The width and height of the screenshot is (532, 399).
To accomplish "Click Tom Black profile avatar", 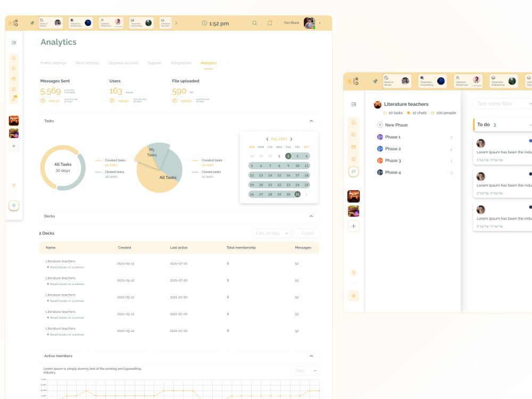I will coord(309,23).
